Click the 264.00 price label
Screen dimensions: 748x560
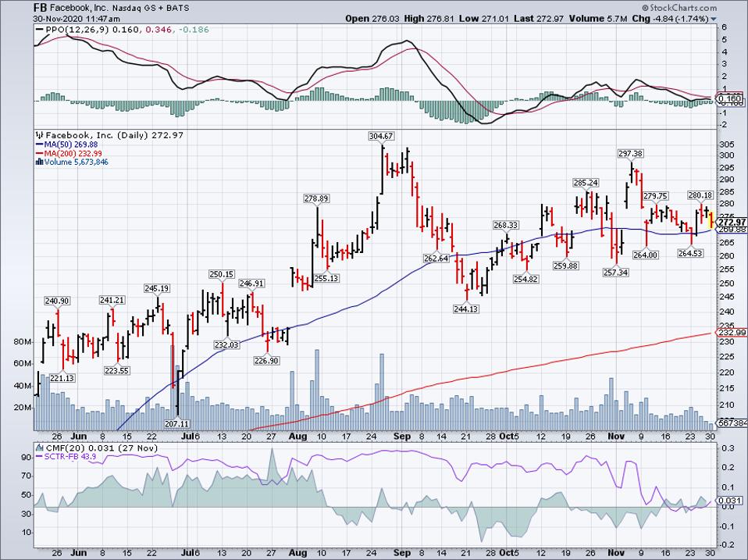point(646,255)
